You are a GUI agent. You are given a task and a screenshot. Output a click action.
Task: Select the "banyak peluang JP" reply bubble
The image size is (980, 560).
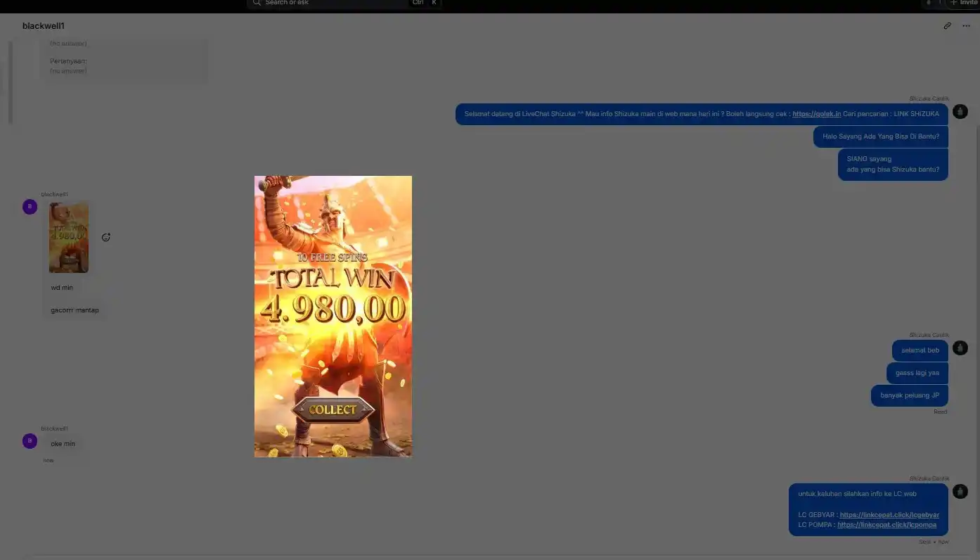tap(910, 395)
